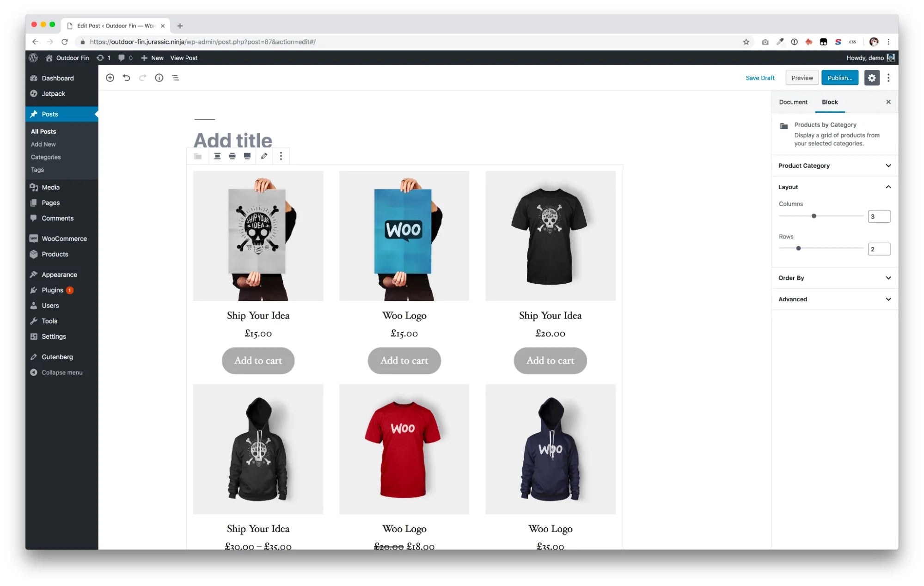Switch to the Block tab
This screenshot has height=586, width=924.
[830, 102]
